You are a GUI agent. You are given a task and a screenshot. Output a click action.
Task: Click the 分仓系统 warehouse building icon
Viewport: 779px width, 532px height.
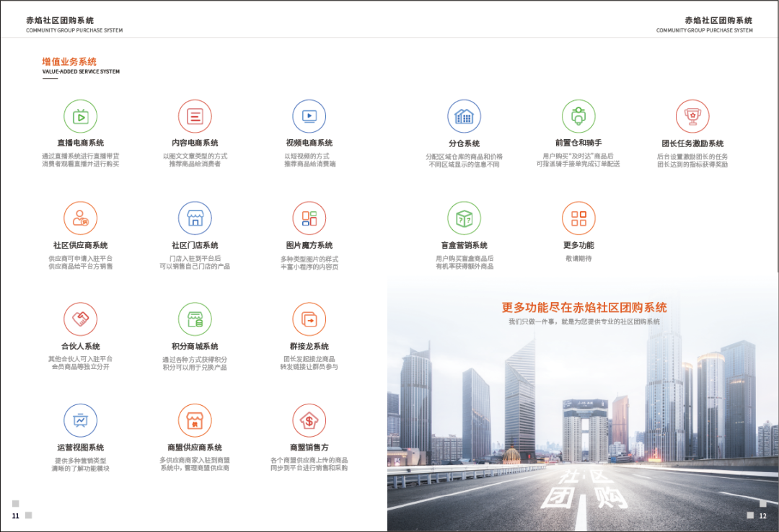(464, 116)
